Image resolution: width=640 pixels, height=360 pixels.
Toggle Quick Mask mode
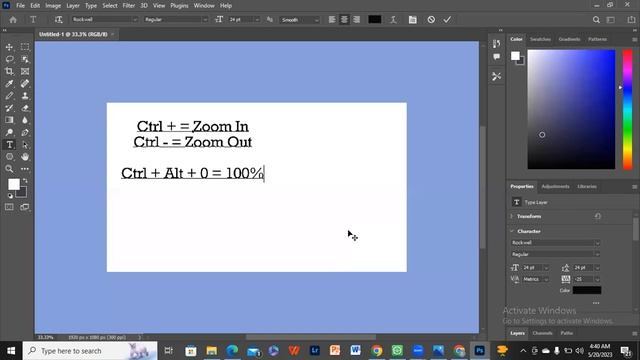(9, 207)
